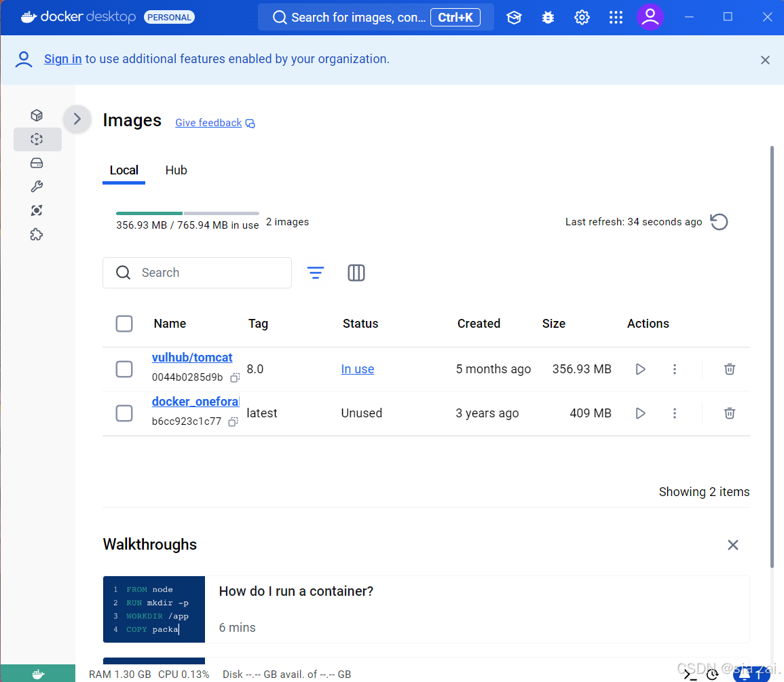Delete the docker_oneforall image
This screenshot has height=682, width=784.
point(729,413)
